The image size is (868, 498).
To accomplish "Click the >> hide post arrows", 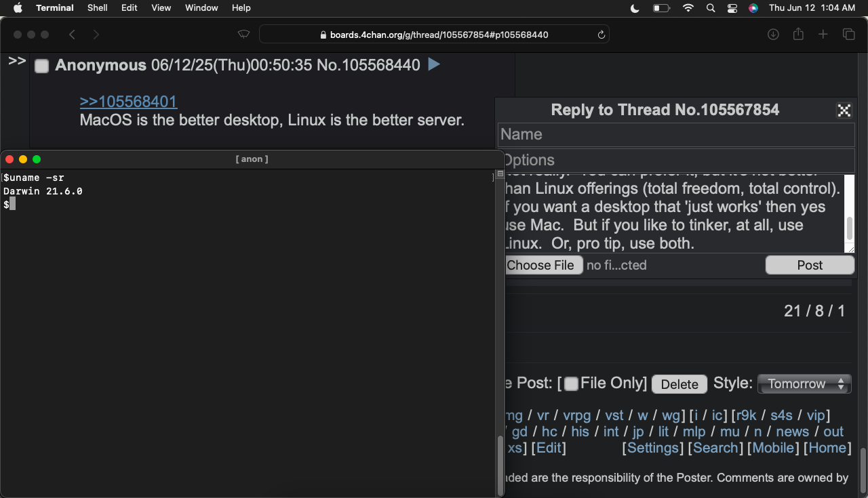I will tap(17, 61).
